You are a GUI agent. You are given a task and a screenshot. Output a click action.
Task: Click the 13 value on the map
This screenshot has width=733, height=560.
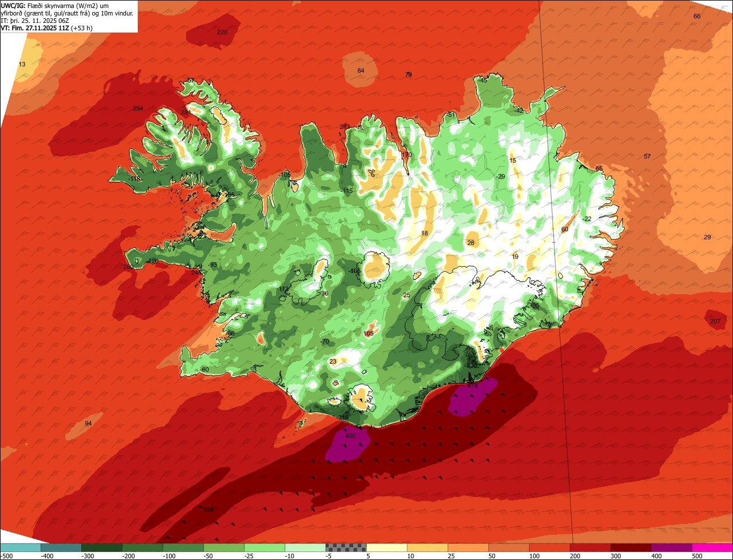[x=22, y=64]
